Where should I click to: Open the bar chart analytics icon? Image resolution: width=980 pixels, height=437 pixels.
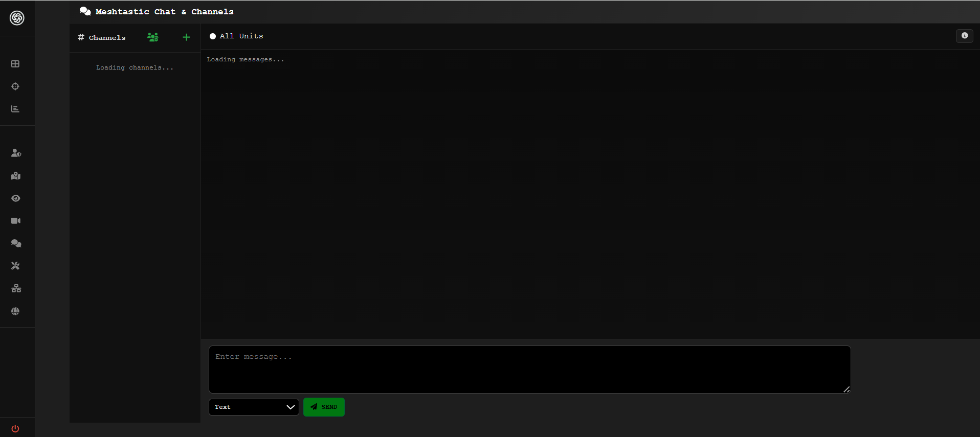tap(15, 109)
